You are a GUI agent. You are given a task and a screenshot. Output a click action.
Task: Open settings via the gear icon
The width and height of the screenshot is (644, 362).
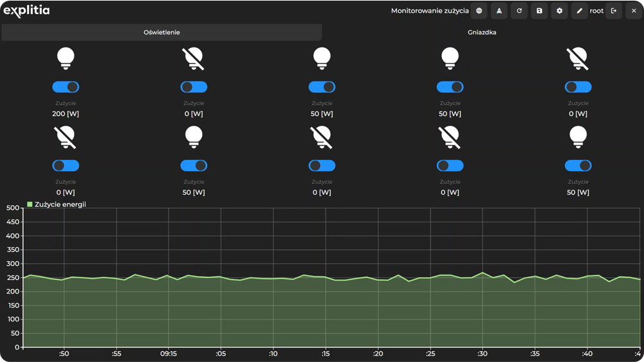point(559,11)
